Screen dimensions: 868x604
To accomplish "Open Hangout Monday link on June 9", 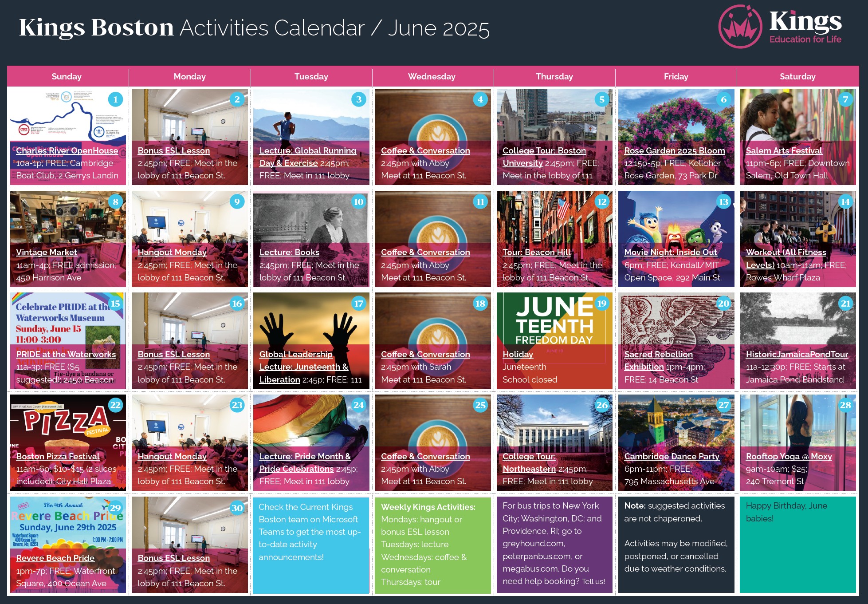I will pos(172,252).
